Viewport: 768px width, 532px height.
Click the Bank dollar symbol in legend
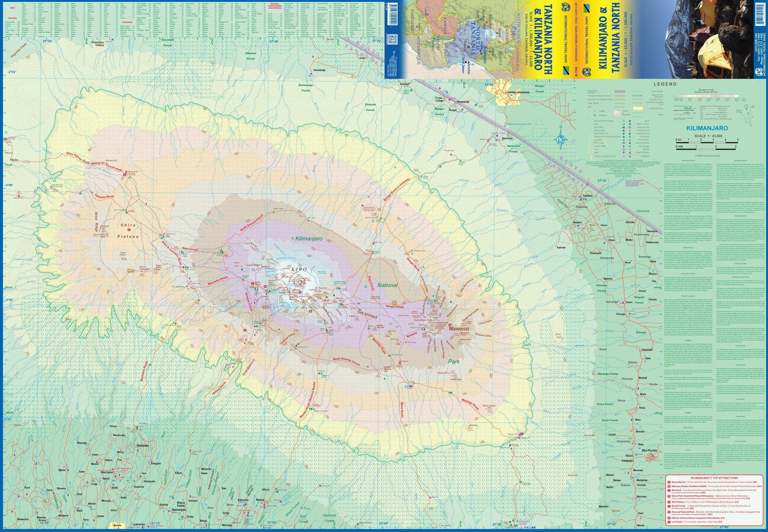click(630, 121)
